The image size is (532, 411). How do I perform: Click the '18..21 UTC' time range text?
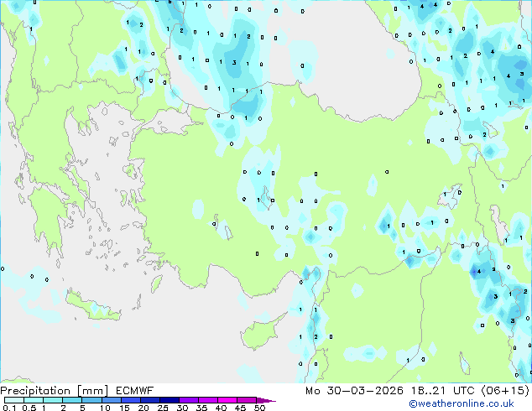[443, 391]
